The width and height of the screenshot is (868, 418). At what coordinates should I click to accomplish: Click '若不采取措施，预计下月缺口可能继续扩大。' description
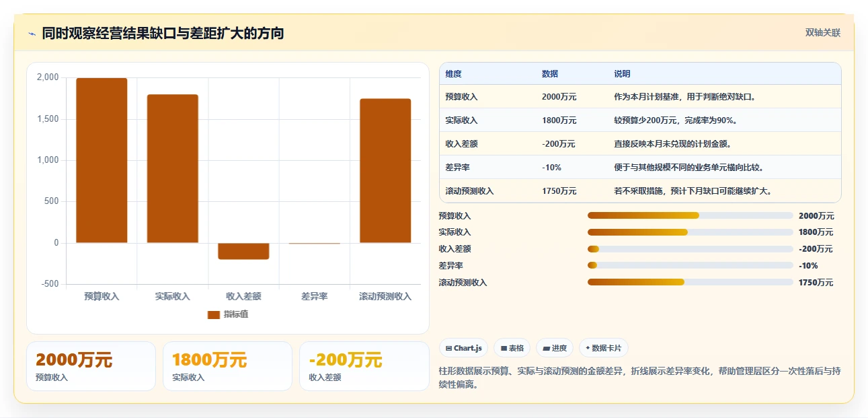(x=694, y=191)
